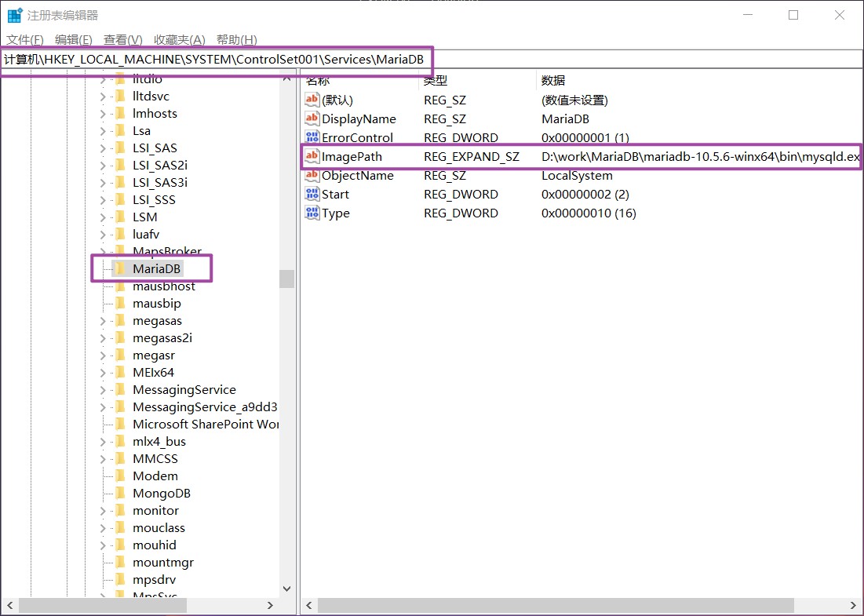Viewport: 864px width, 616px height.
Task: Click the 类型 column header
Action: click(x=436, y=81)
